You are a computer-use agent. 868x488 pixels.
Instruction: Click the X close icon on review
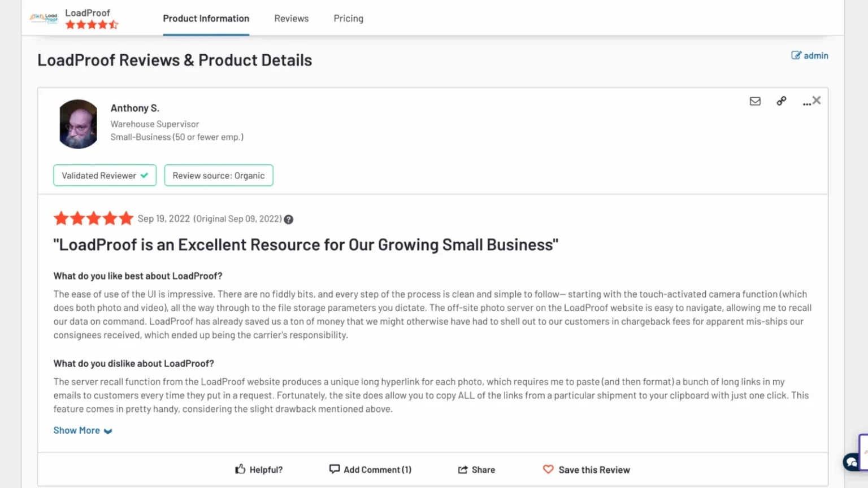tap(817, 100)
